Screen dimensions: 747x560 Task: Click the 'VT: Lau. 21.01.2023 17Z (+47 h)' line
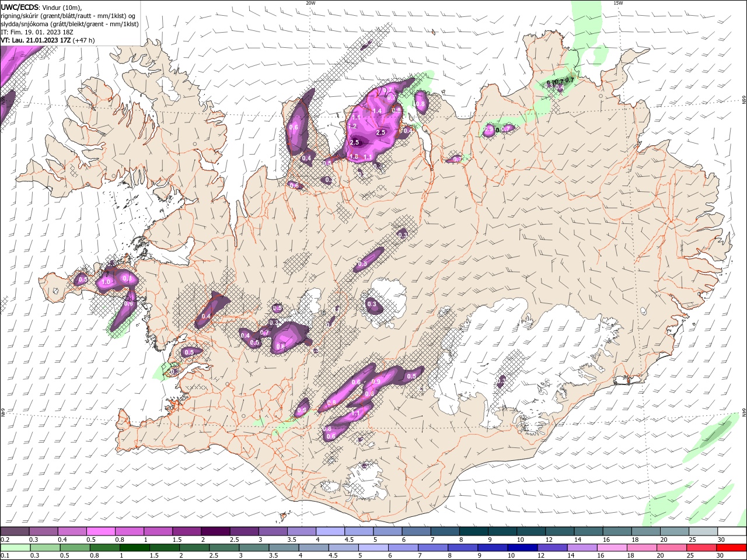tap(48, 40)
